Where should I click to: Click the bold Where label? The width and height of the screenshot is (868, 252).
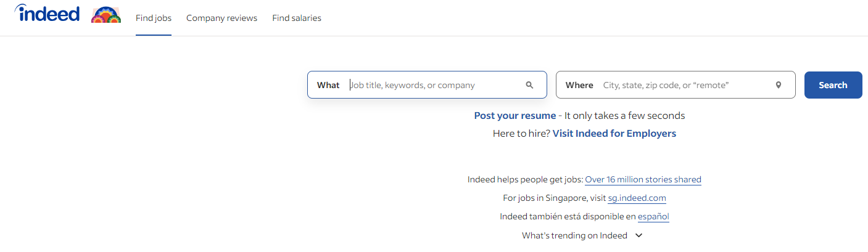(579, 85)
